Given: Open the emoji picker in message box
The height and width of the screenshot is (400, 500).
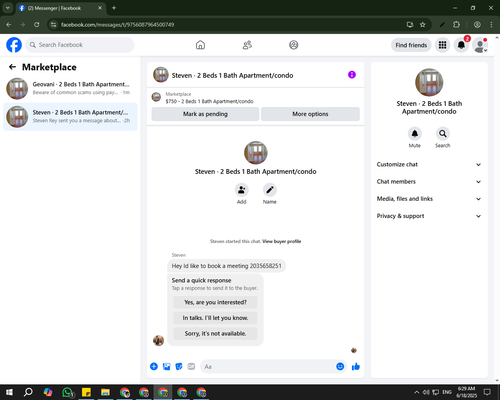Looking at the screenshot, I should (x=340, y=367).
